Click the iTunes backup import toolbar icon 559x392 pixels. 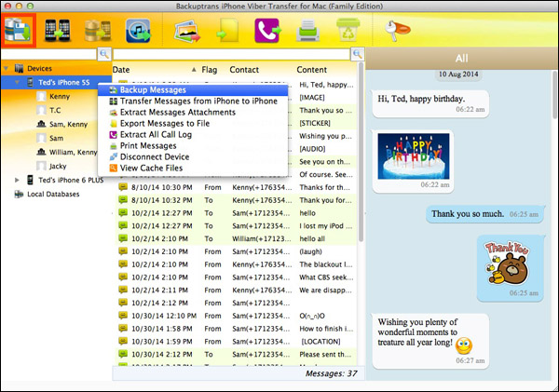click(x=138, y=31)
